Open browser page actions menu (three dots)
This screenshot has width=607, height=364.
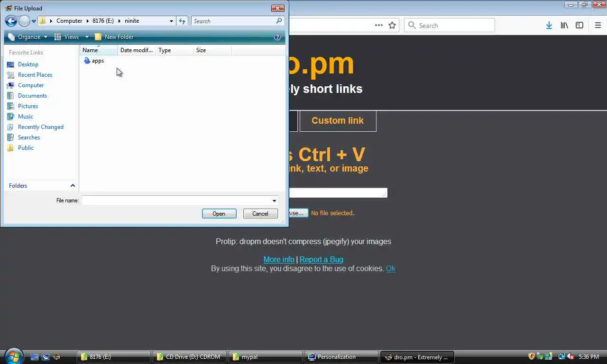click(x=379, y=26)
